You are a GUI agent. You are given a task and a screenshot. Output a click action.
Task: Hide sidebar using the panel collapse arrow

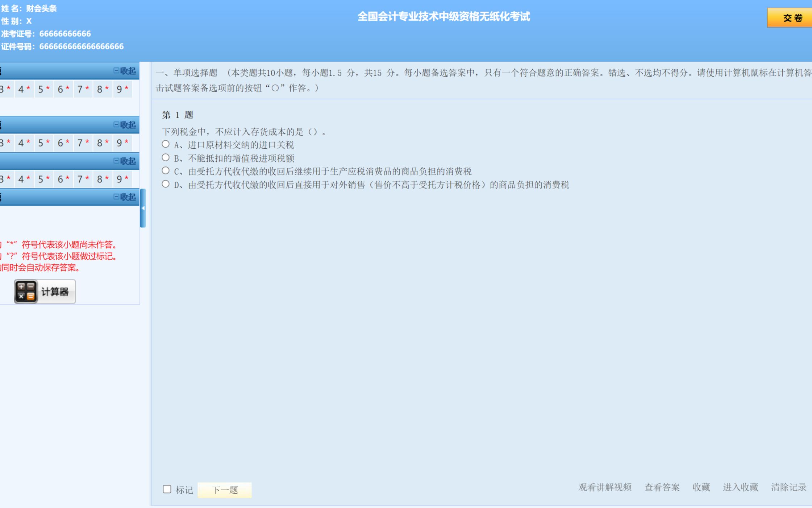pyautogui.click(x=143, y=208)
